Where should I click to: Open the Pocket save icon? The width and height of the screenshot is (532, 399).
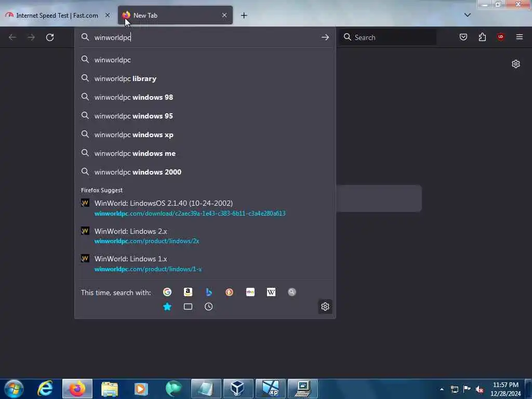click(463, 37)
